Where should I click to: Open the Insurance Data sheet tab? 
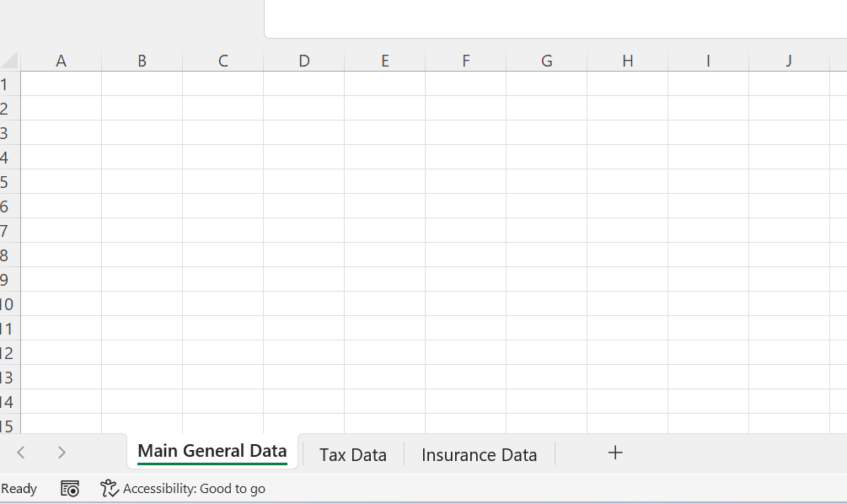pos(480,455)
